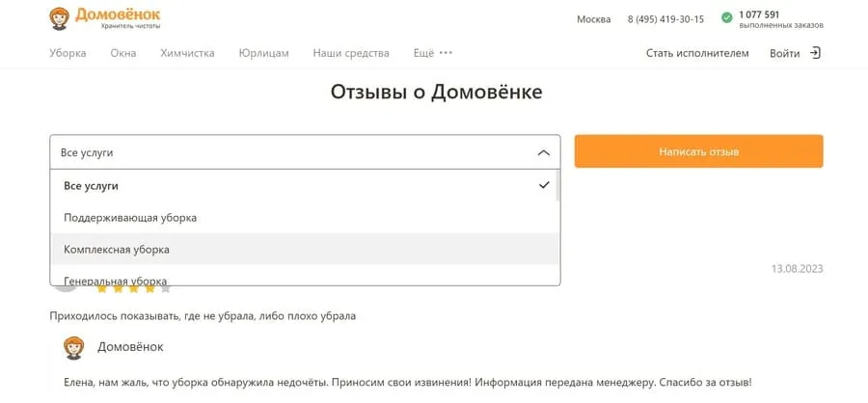Select Все услуги option in list
This screenshot has width=868, height=403.
[305, 185]
